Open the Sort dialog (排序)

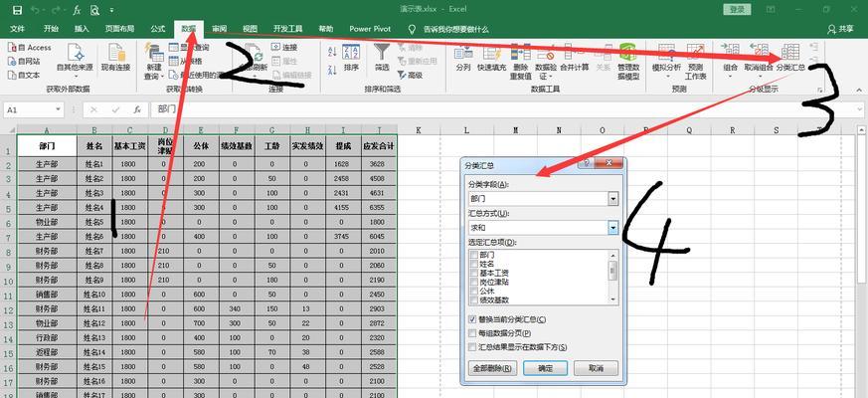(351, 58)
